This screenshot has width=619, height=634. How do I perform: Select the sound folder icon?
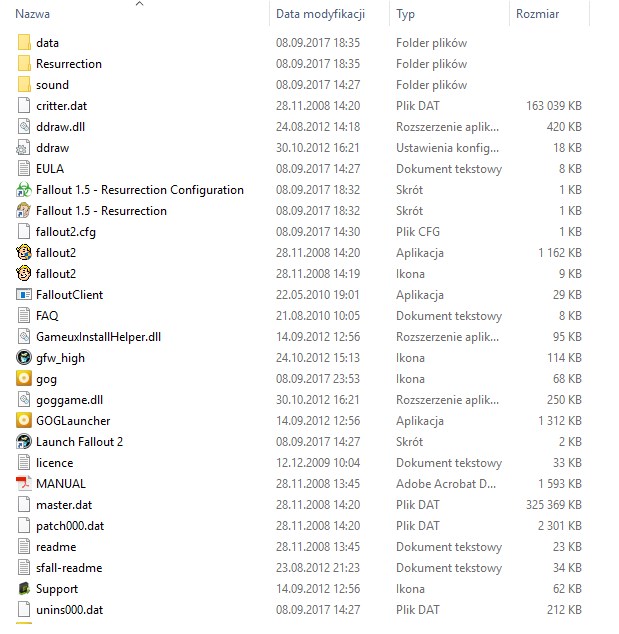[x=24, y=85]
